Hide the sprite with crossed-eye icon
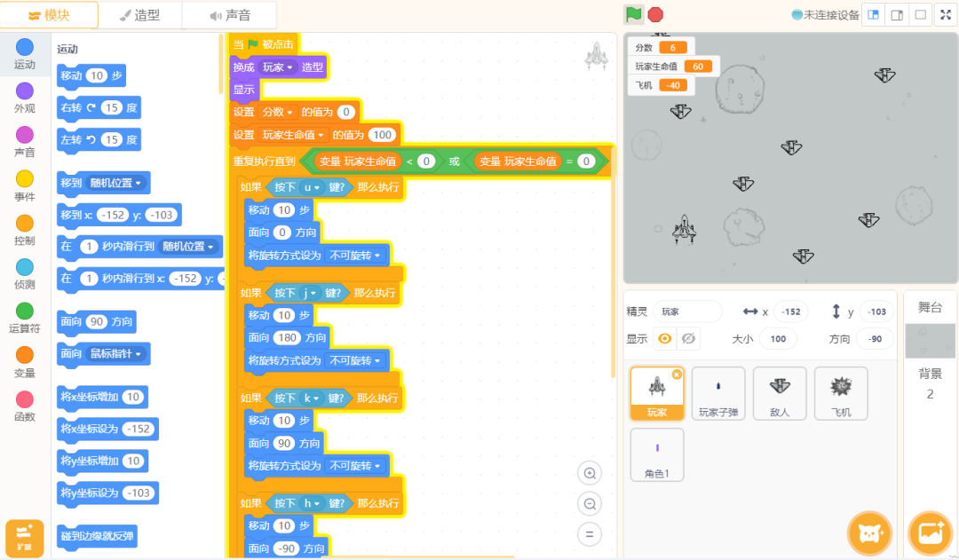Screen dimensions: 959x560 pyautogui.click(x=689, y=338)
